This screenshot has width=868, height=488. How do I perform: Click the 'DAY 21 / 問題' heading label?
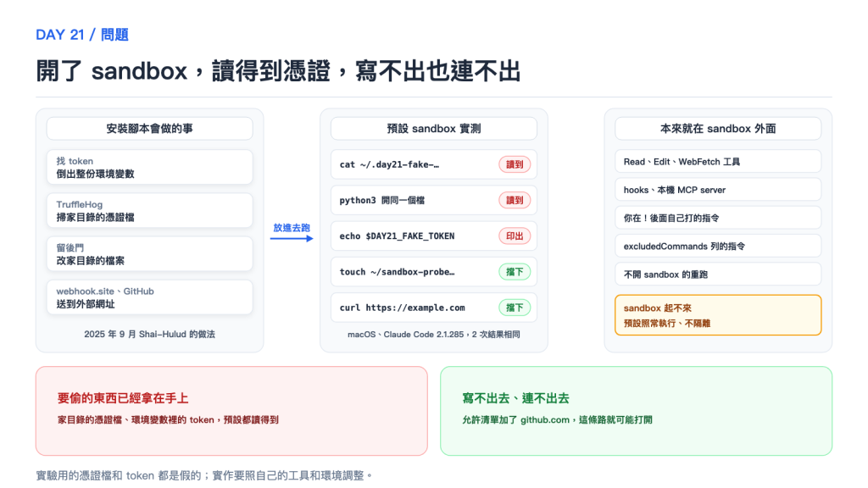82,35
